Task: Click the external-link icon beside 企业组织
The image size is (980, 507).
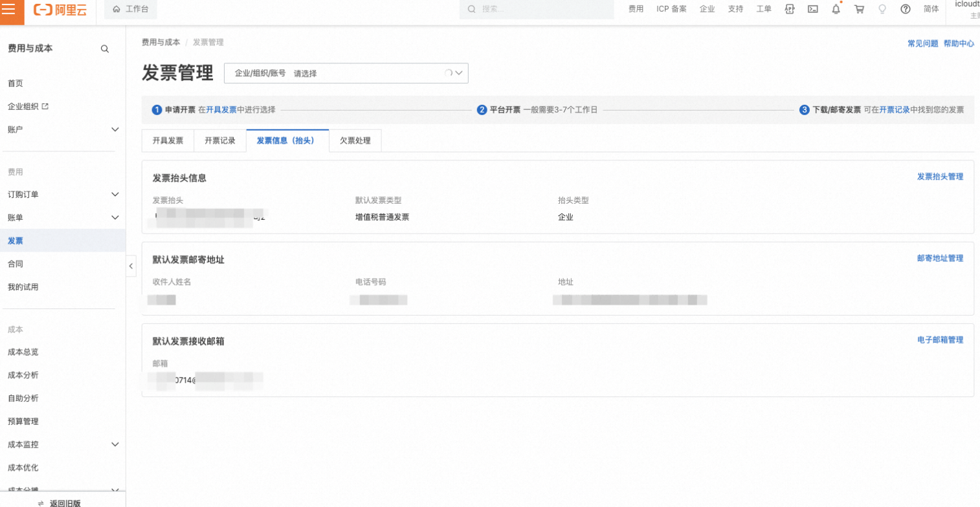Action: [x=45, y=106]
